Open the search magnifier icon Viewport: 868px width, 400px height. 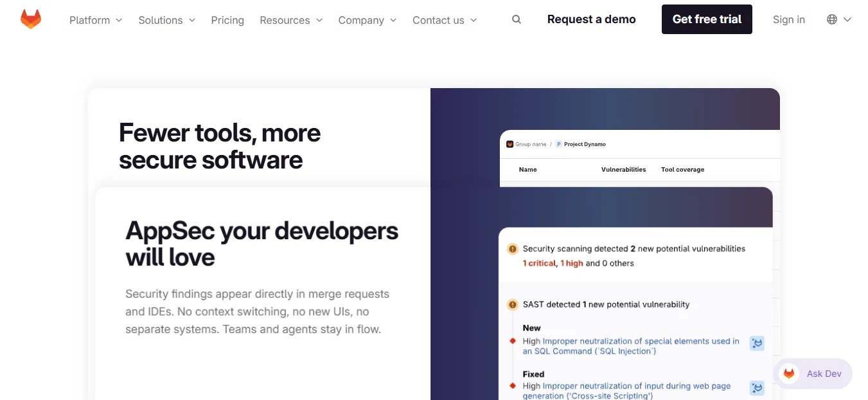pyautogui.click(x=517, y=19)
